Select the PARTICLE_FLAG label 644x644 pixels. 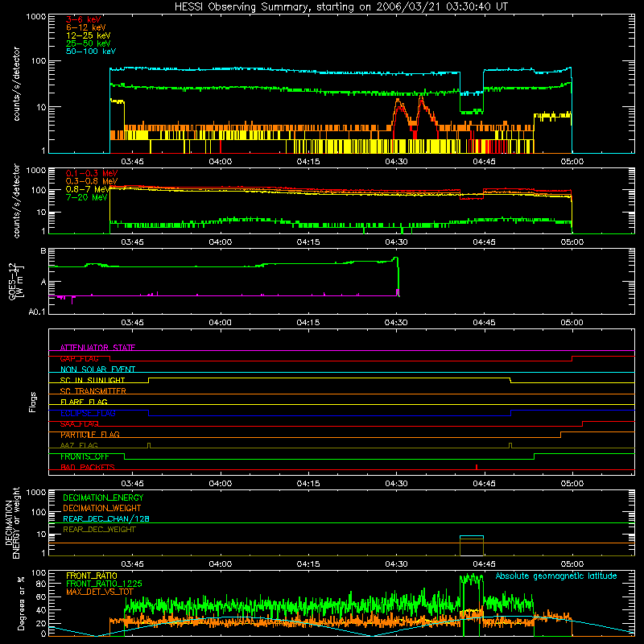tap(90, 435)
